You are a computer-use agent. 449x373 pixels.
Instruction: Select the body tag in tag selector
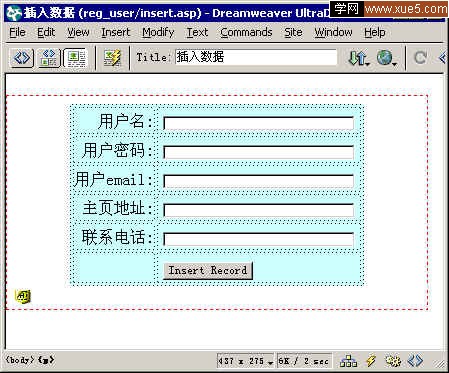[20, 360]
